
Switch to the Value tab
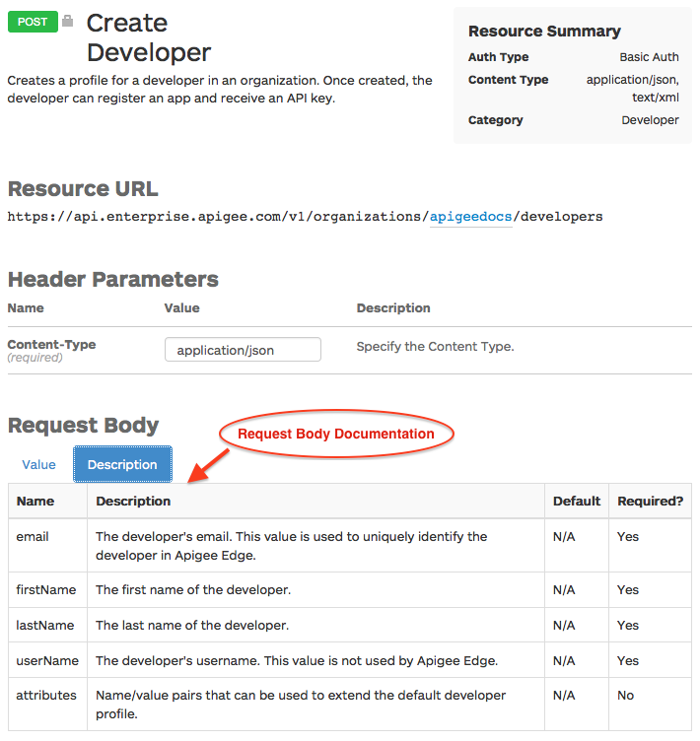[38, 464]
